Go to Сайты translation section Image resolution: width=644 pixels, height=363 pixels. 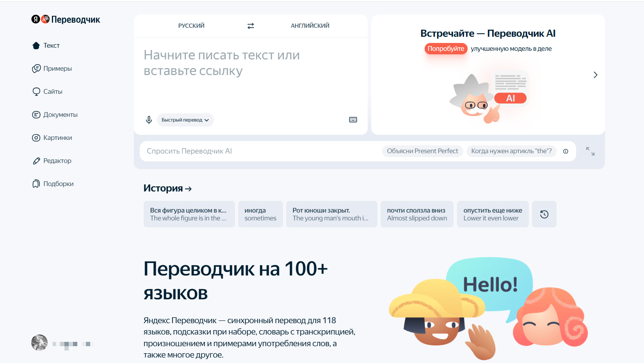tap(47, 91)
